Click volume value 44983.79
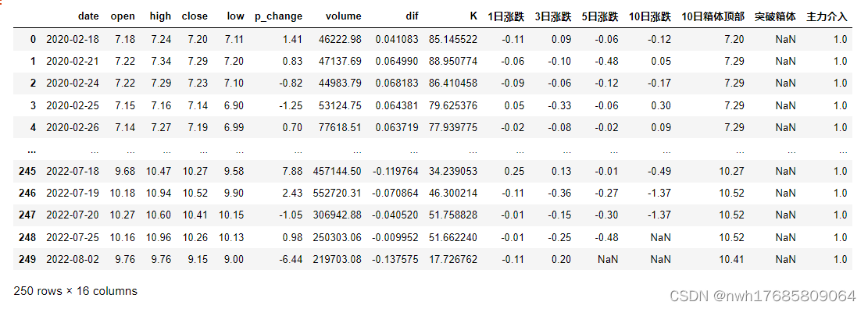 pyautogui.click(x=341, y=83)
